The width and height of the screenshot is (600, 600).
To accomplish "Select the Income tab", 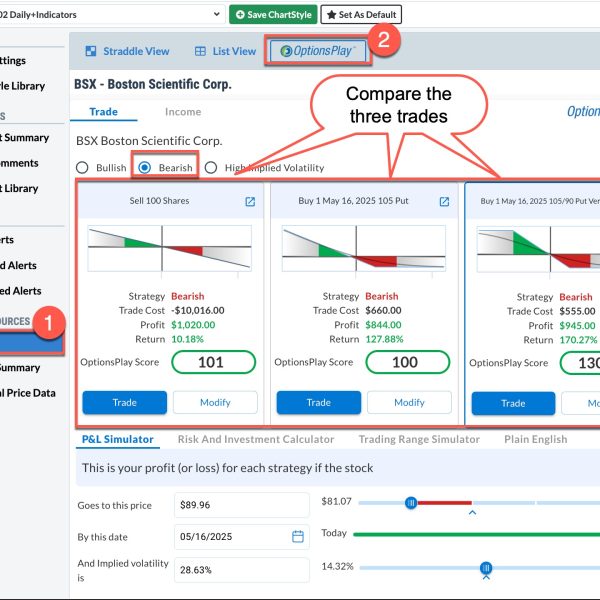I will click(183, 112).
